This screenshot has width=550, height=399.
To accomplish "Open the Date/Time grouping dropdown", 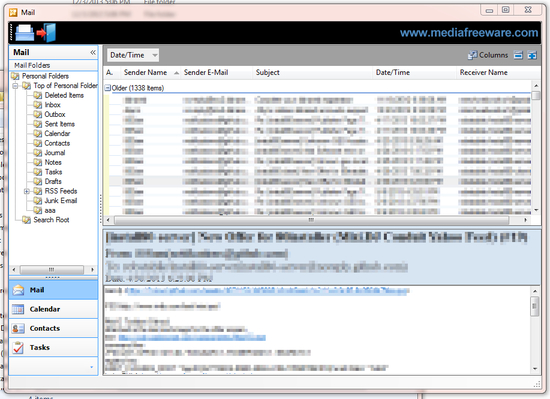I will (133, 55).
